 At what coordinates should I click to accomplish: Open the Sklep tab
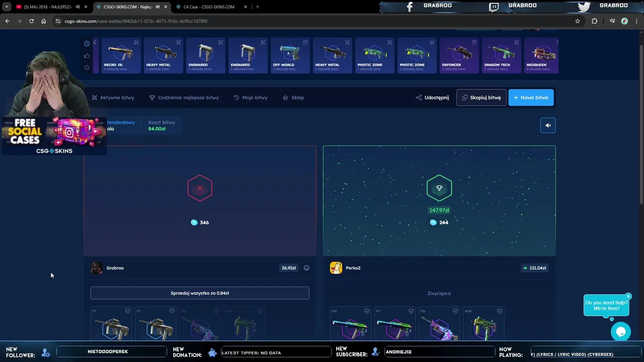coord(293,98)
